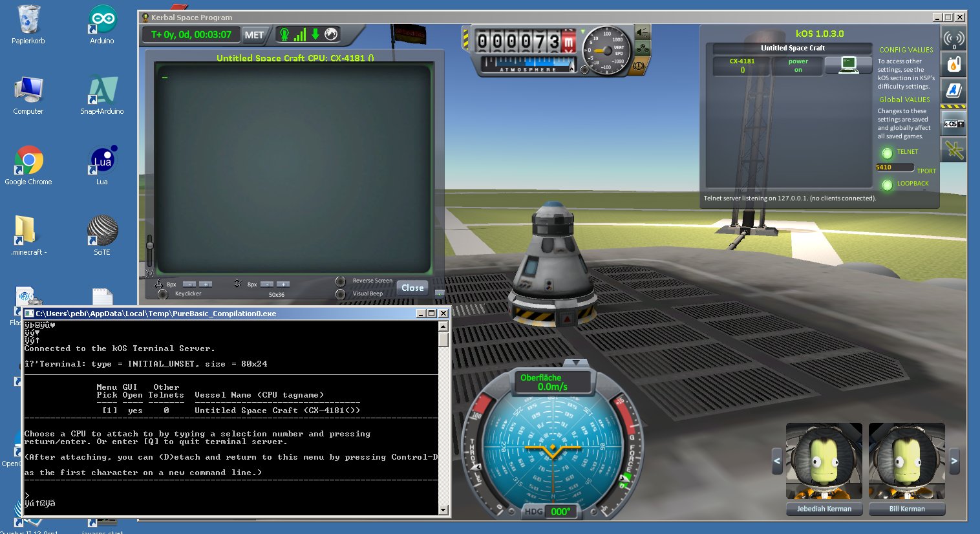Enable Reverse Screen in kOS terminal
This screenshot has width=980, height=534.
341,281
